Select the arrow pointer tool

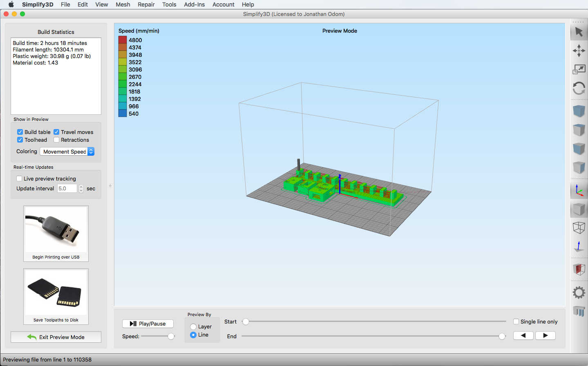(579, 32)
